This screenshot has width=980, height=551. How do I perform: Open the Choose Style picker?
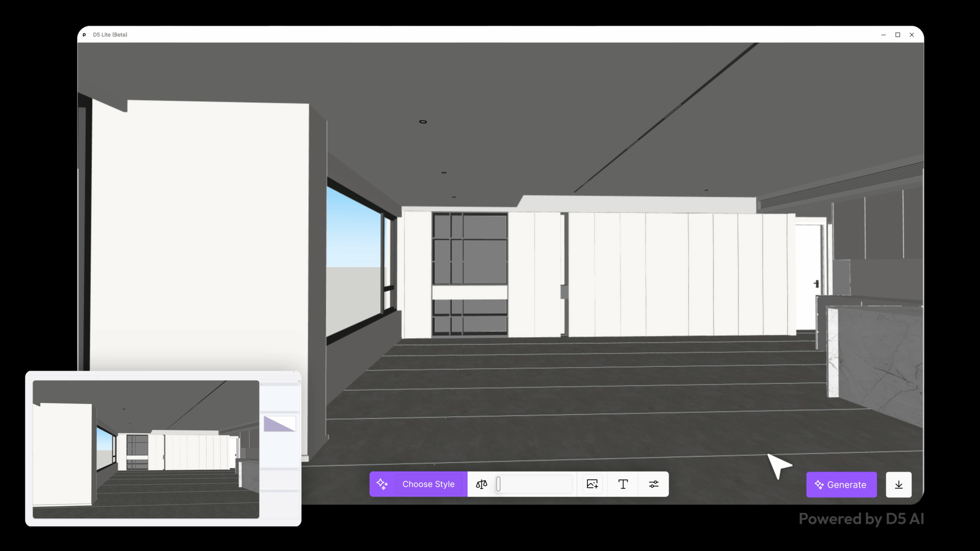(x=428, y=484)
